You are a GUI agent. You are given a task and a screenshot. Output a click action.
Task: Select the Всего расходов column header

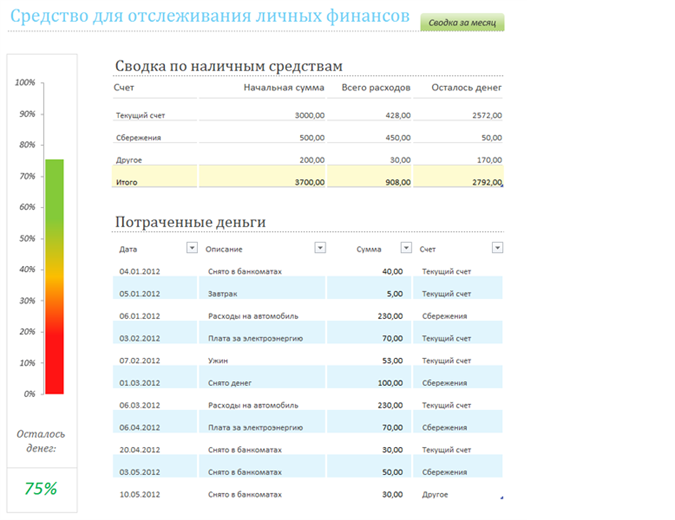point(376,87)
